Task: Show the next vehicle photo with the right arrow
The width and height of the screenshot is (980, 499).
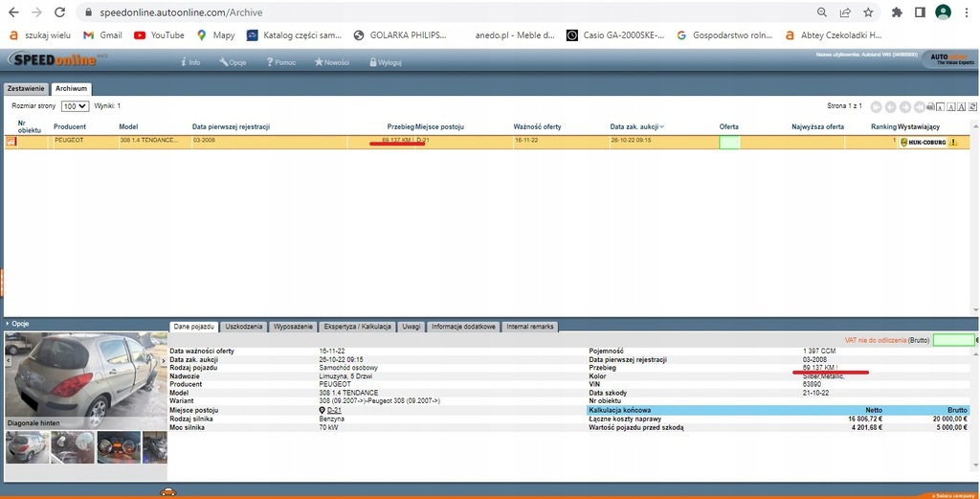Action: tap(164, 361)
